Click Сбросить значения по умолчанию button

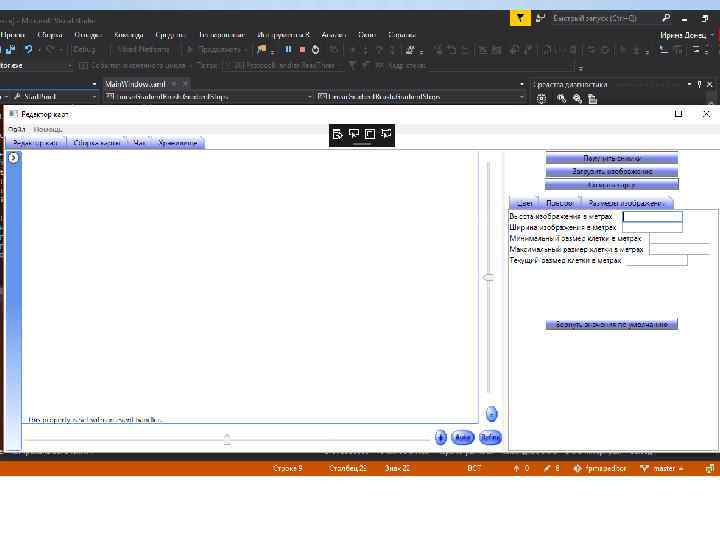(x=611, y=324)
